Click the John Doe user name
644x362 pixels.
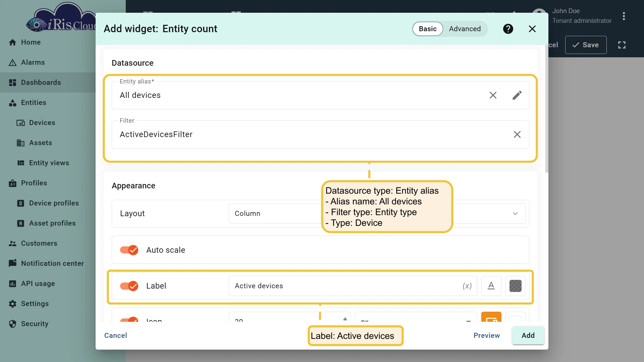coord(566,11)
